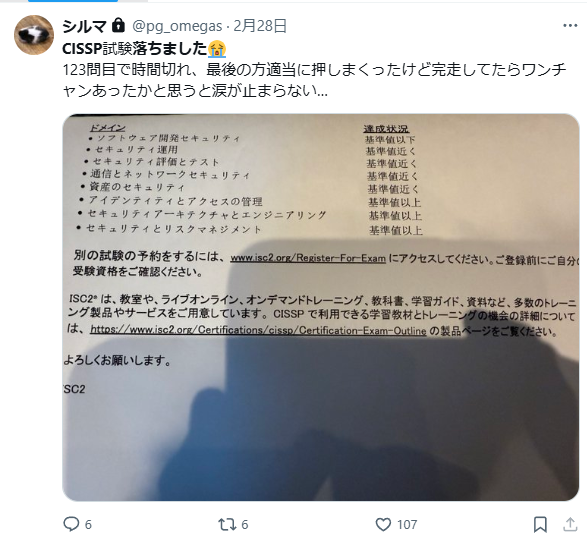Open the profile avatar picture
The image size is (587, 538).
coord(34,35)
